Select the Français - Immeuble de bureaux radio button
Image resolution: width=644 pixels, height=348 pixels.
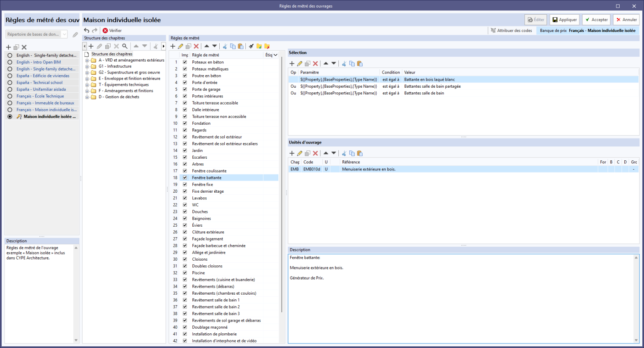(10, 103)
